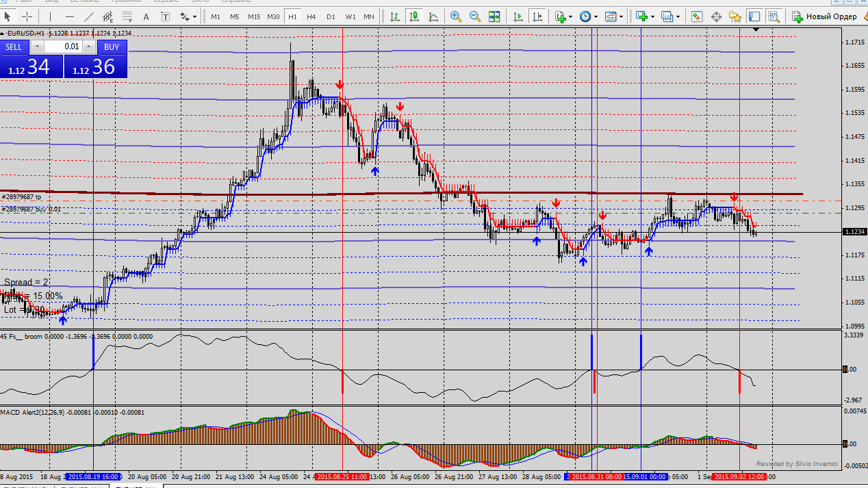Switch chart to candlestick mode
Screen dimensions: 868x488
pos(413,16)
